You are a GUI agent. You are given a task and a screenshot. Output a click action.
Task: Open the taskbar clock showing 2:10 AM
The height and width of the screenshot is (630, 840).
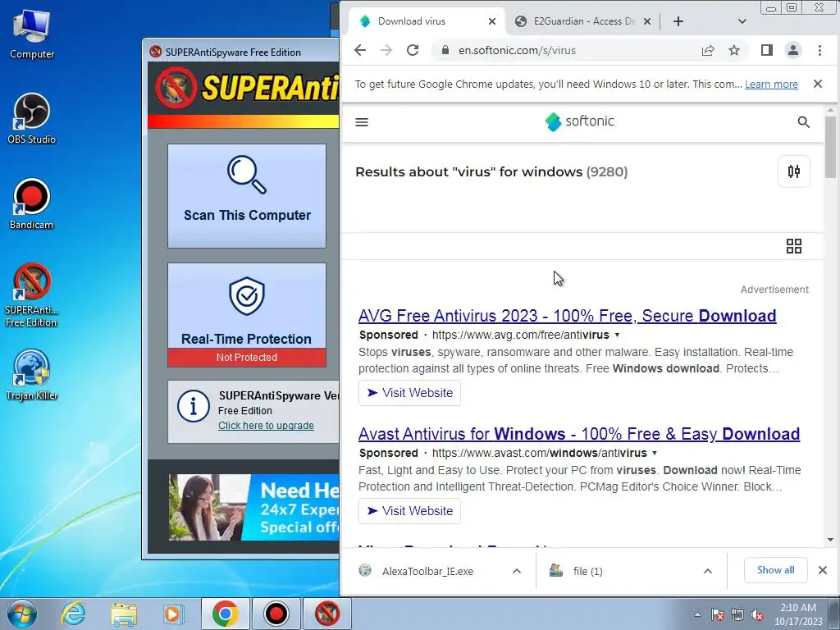(798, 614)
